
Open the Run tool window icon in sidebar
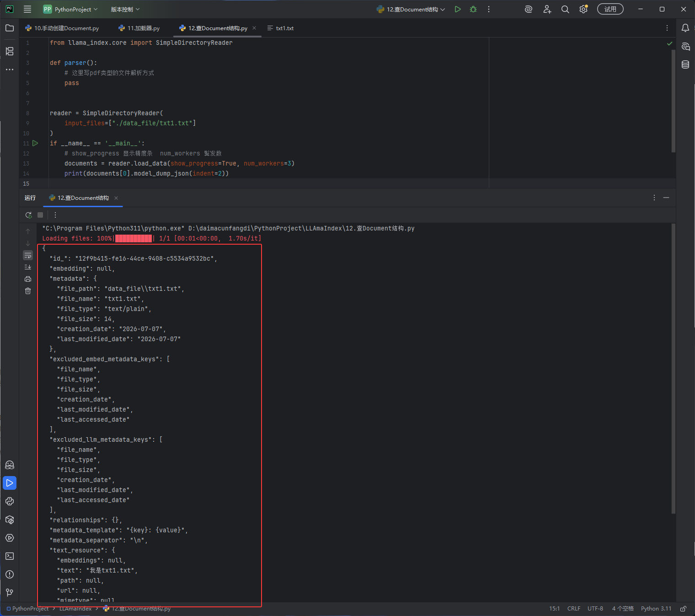click(10, 483)
